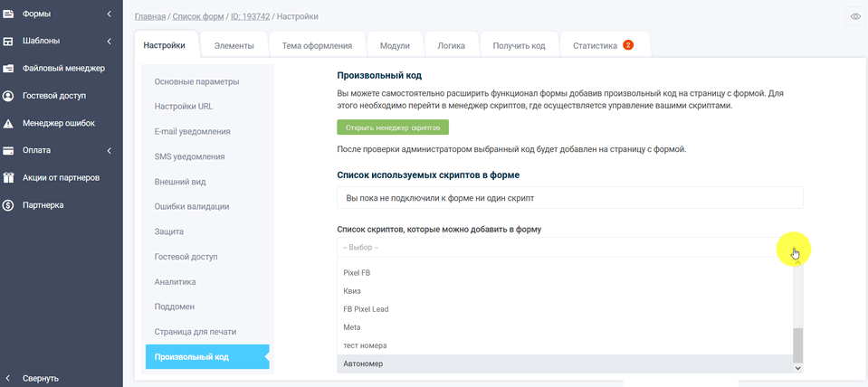Open Гостевой доступ settings section
The height and width of the screenshot is (387, 868).
pos(186,257)
